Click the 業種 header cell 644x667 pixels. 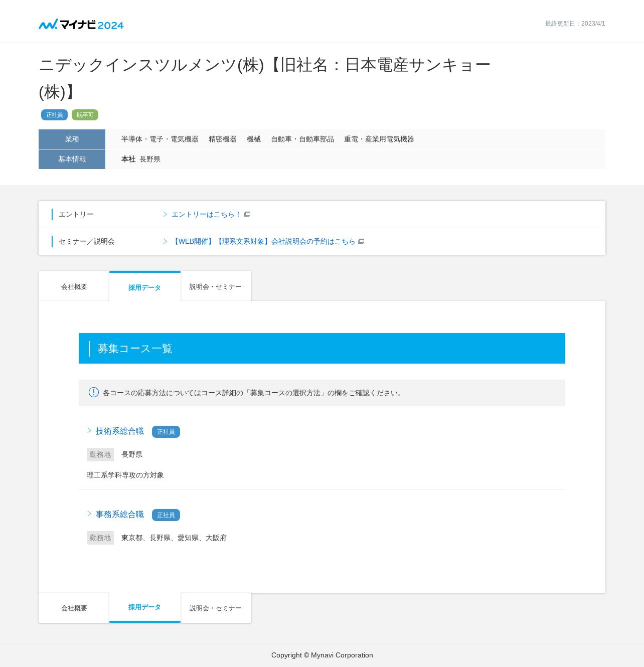click(x=72, y=139)
